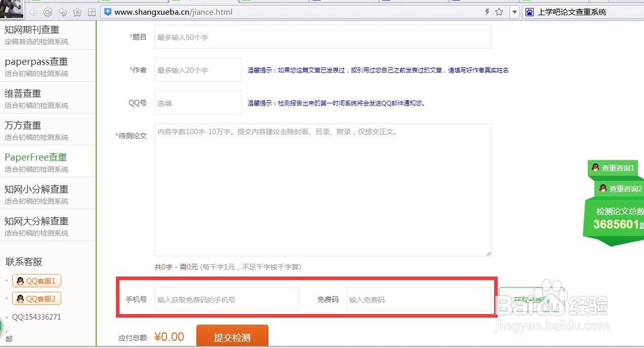Click the ¥0.00 total amount
The width and height of the screenshot is (644, 348).
[169, 337]
